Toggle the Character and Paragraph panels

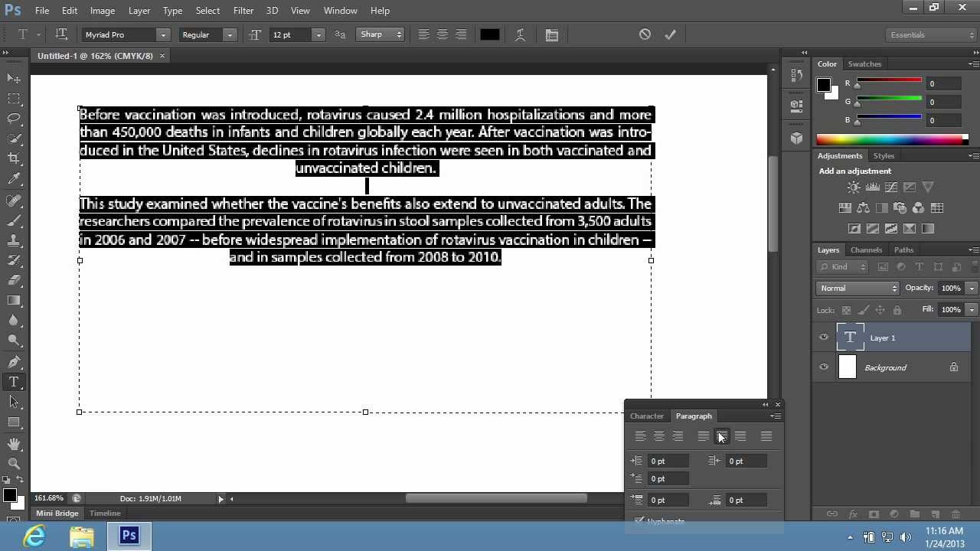552,34
